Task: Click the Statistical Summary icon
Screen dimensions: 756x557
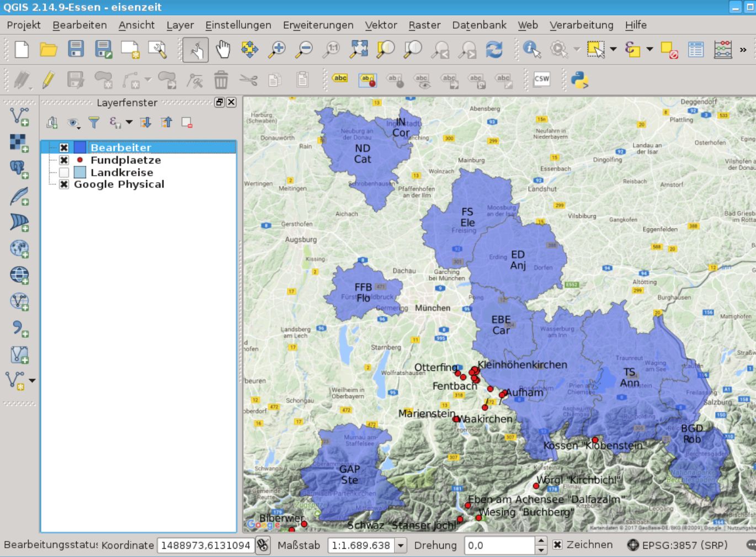Action: coord(723,50)
